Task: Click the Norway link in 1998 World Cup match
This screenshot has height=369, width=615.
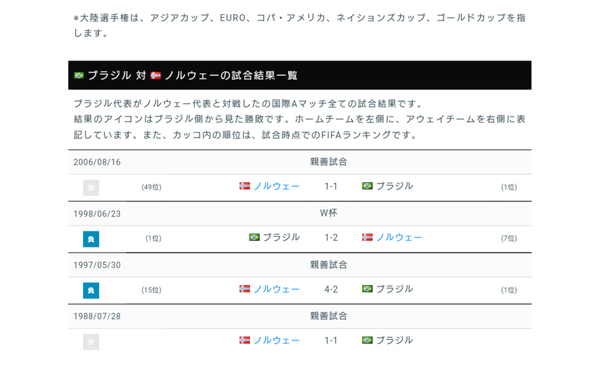Action: pyautogui.click(x=399, y=238)
